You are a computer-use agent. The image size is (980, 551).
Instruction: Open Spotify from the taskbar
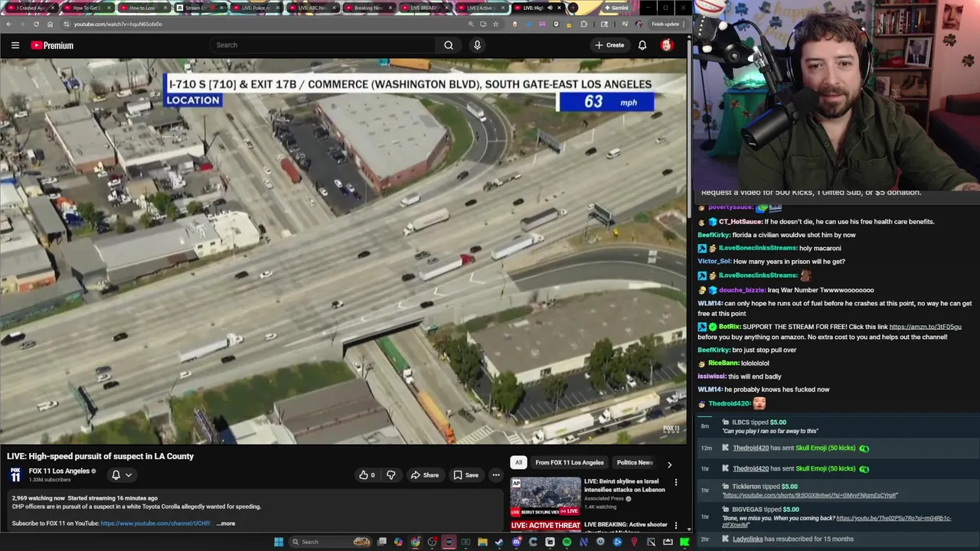pos(567,542)
